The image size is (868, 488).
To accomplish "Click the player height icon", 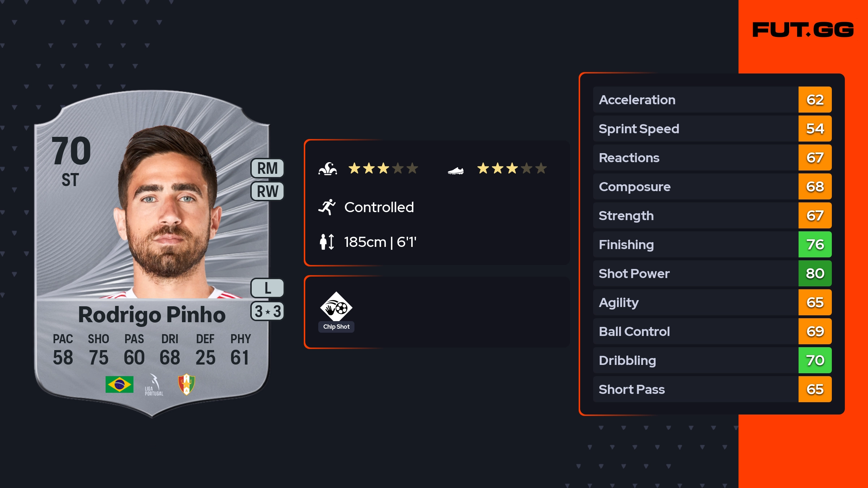I will tap(327, 242).
